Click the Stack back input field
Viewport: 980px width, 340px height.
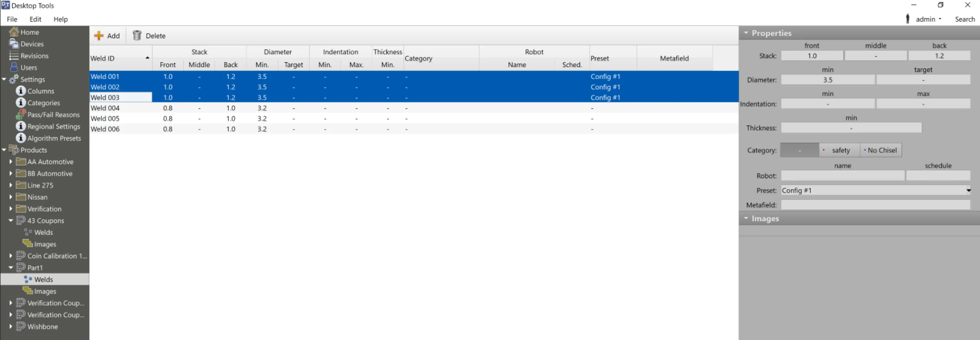[939, 56]
